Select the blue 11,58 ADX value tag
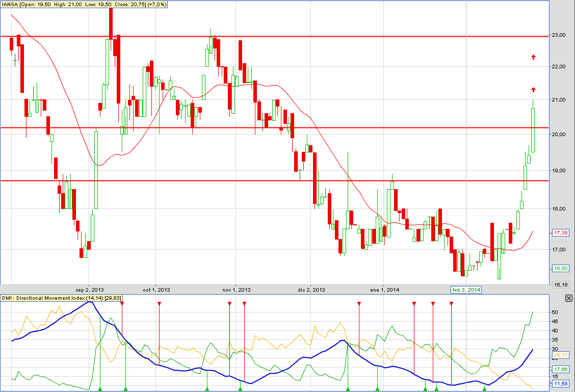The width and height of the screenshot is (575, 392). (560, 383)
